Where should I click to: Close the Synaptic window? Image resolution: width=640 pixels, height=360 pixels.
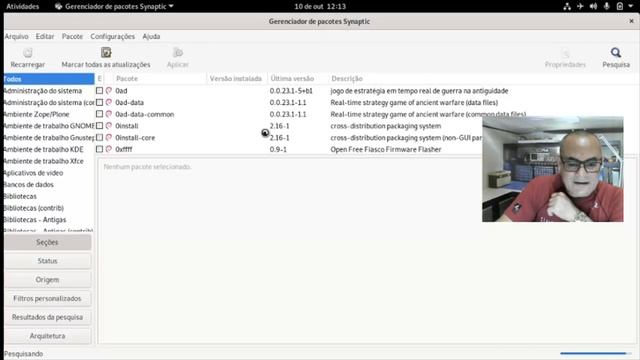(x=631, y=21)
